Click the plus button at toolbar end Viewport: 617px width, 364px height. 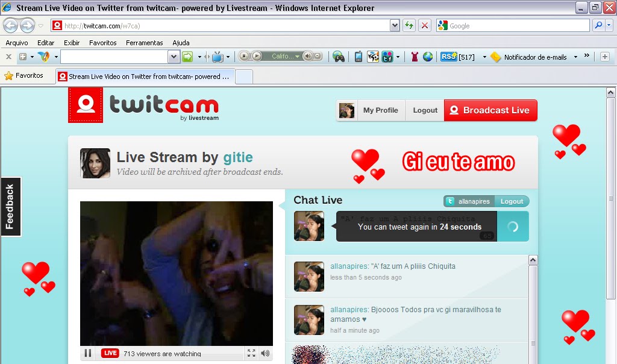pyautogui.click(x=605, y=57)
